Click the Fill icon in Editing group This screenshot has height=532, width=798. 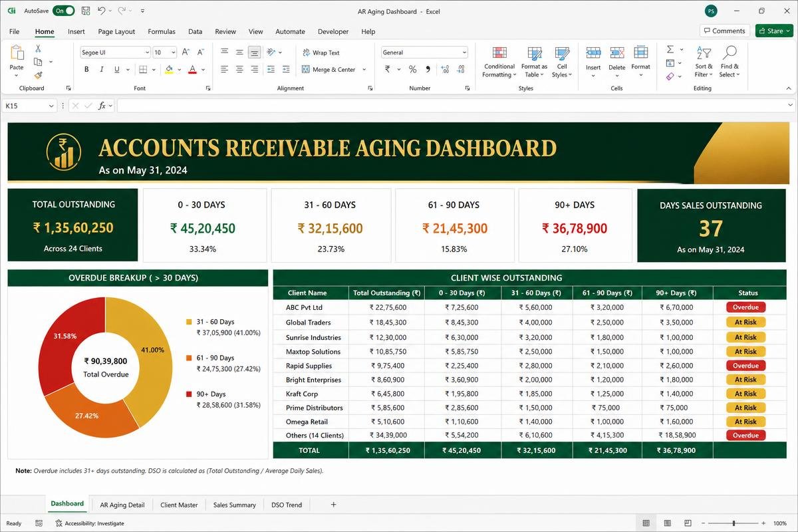point(670,63)
